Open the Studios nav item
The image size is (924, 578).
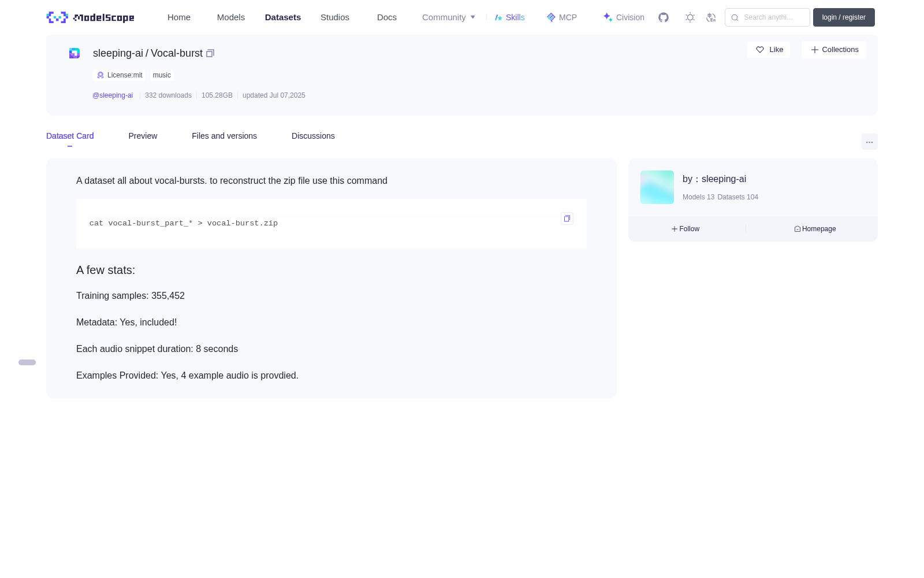point(335,17)
